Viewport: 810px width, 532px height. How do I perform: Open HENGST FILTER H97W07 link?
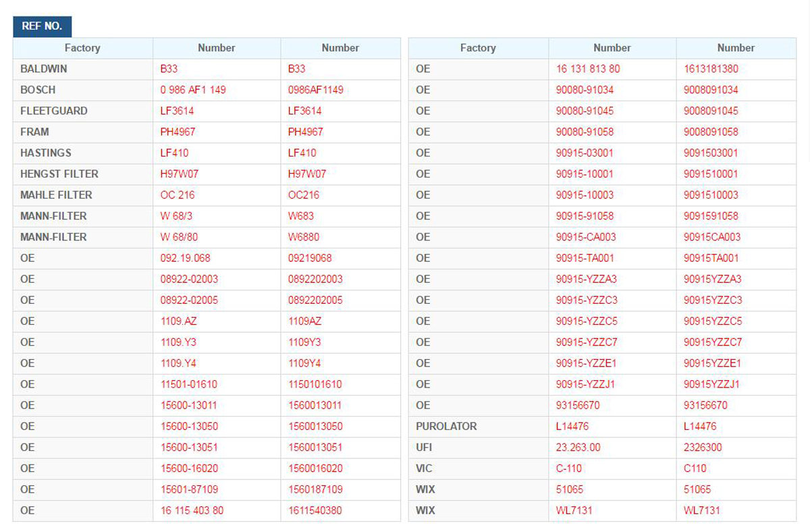click(x=180, y=174)
